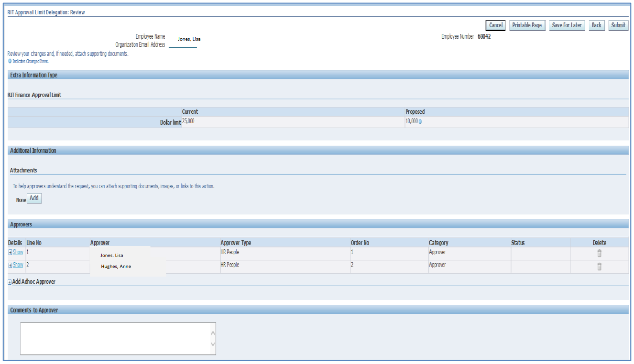Viewport: 634px width, 364px height.
Task: Click inside Comments to Approver text box
Action: tap(115, 339)
